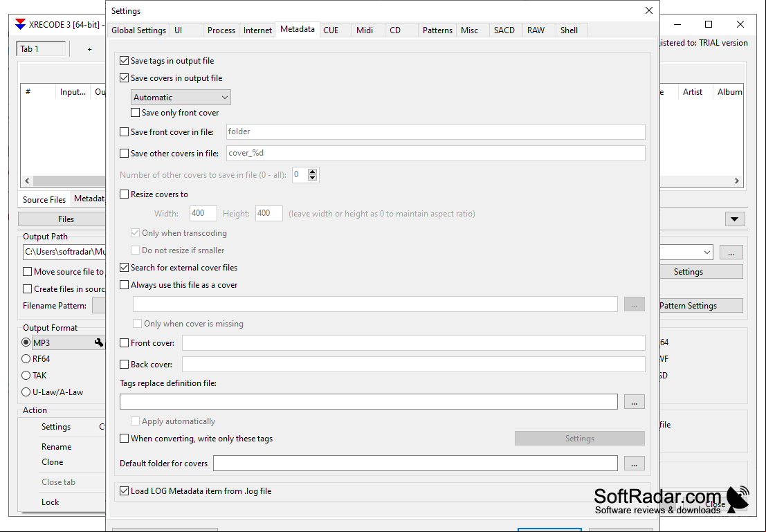
Task: Open the RAW tab
Action: (x=539, y=30)
